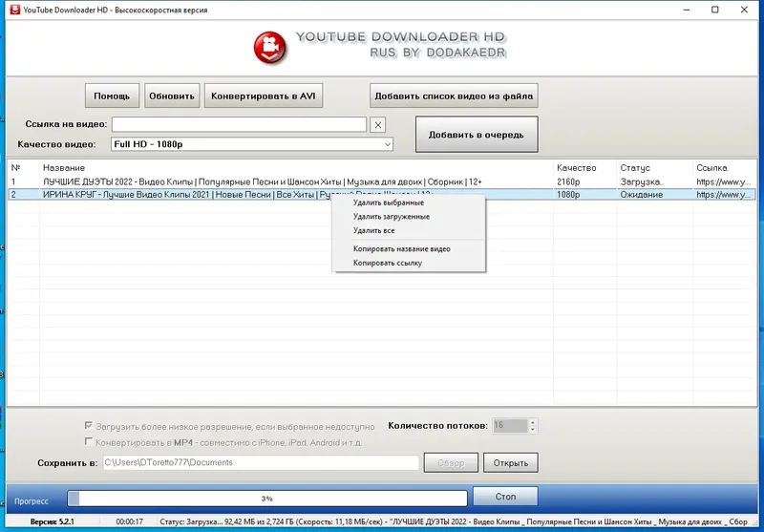Open the Качество видео dropdown

[252, 144]
